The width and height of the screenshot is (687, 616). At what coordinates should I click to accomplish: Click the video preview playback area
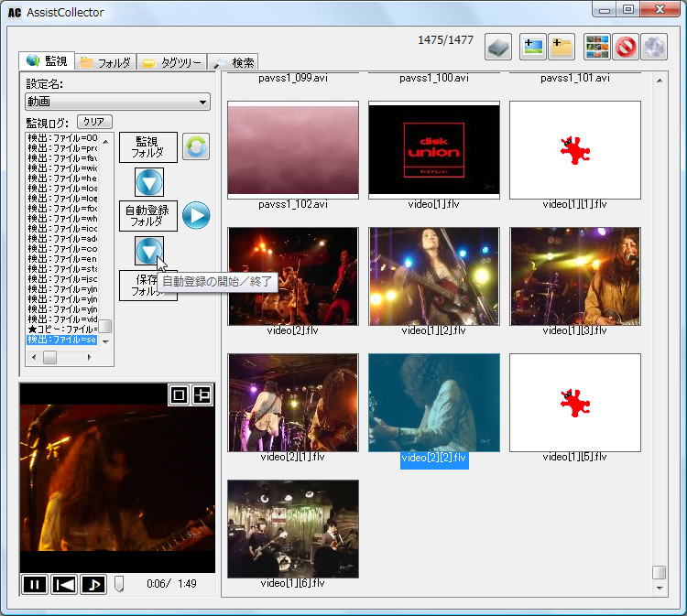pyautogui.click(x=117, y=478)
